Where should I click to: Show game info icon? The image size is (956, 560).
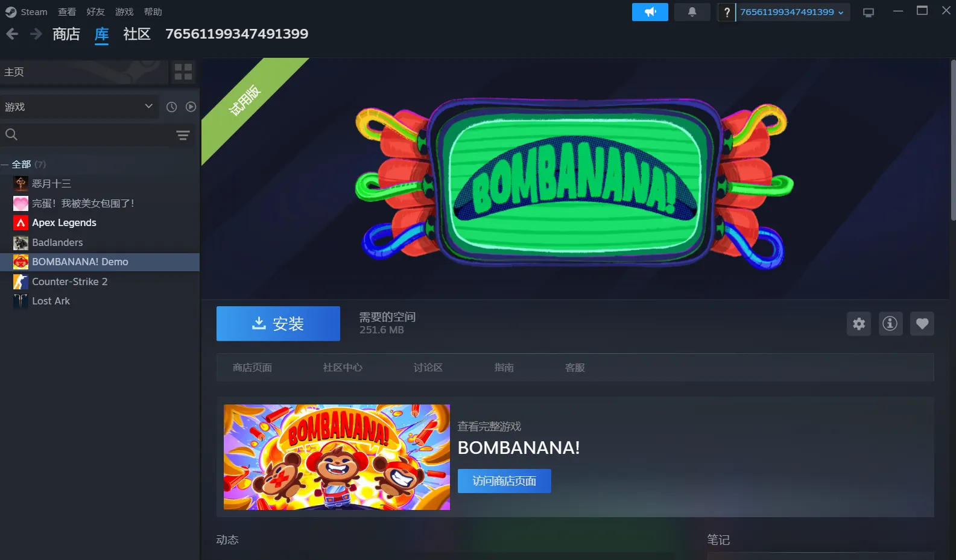click(x=890, y=324)
